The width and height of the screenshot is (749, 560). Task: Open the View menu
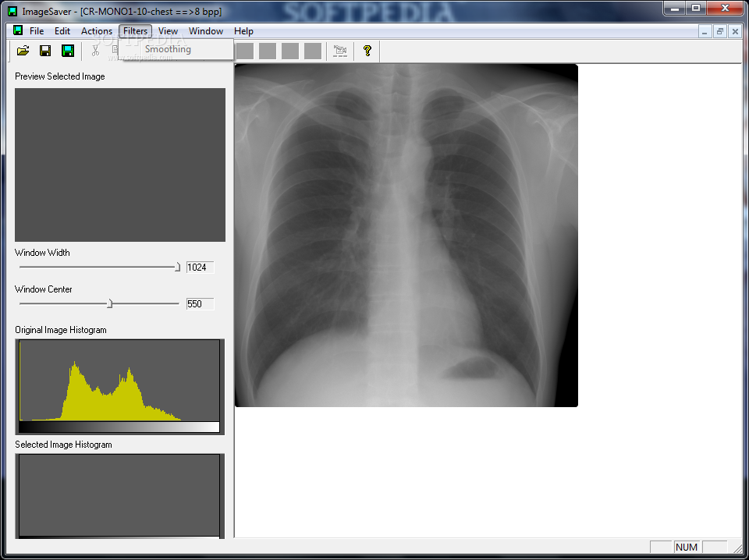pyautogui.click(x=169, y=31)
